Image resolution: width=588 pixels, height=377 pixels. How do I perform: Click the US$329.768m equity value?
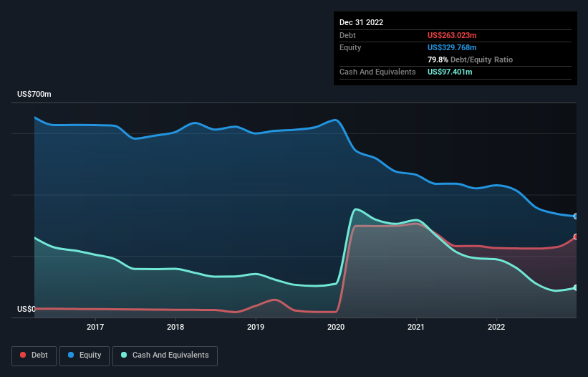[x=452, y=47]
